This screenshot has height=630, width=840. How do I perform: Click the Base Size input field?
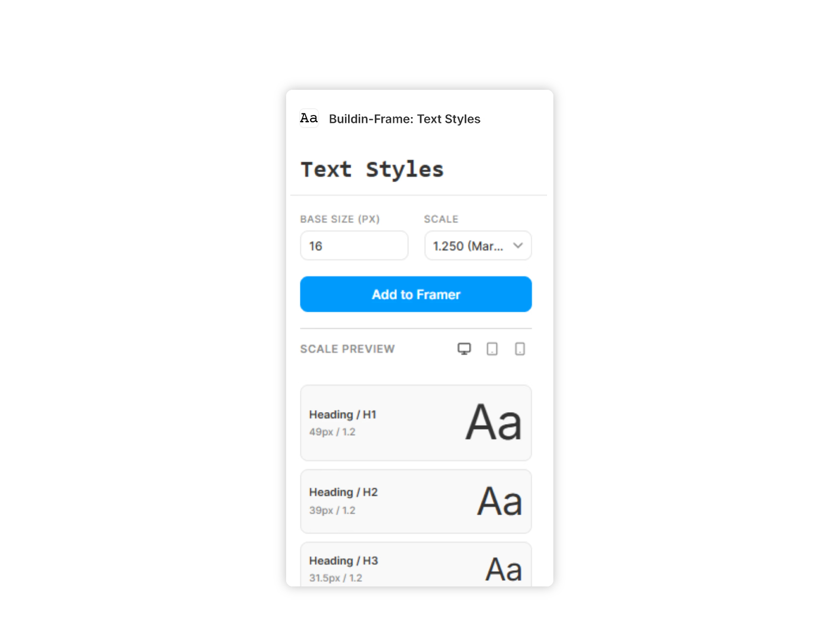point(354,246)
